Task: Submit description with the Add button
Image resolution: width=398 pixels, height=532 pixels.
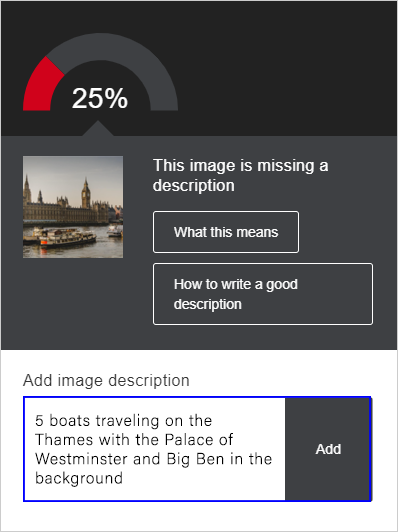Action: tap(328, 449)
